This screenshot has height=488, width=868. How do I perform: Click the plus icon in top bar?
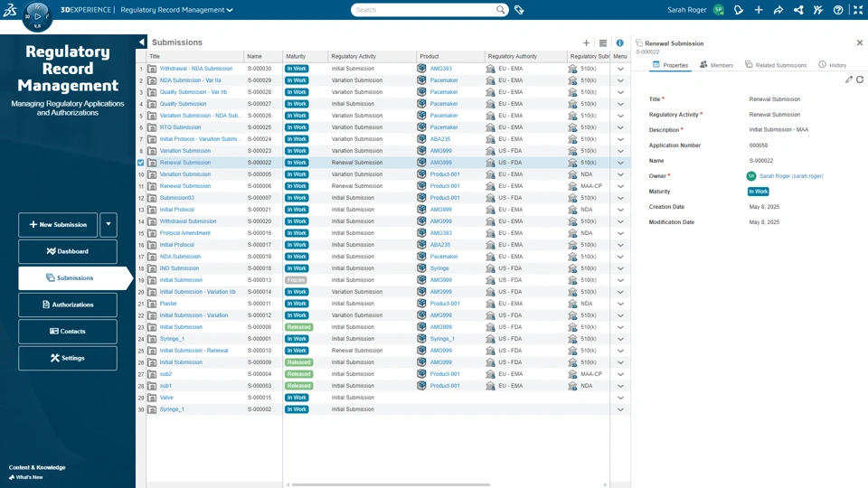pyautogui.click(x=759, y=10)
